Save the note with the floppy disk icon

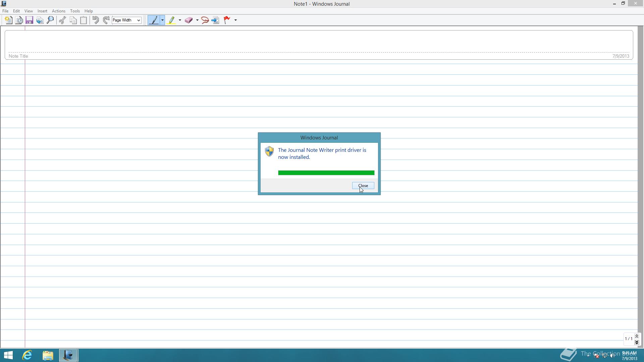click(30, 20)
